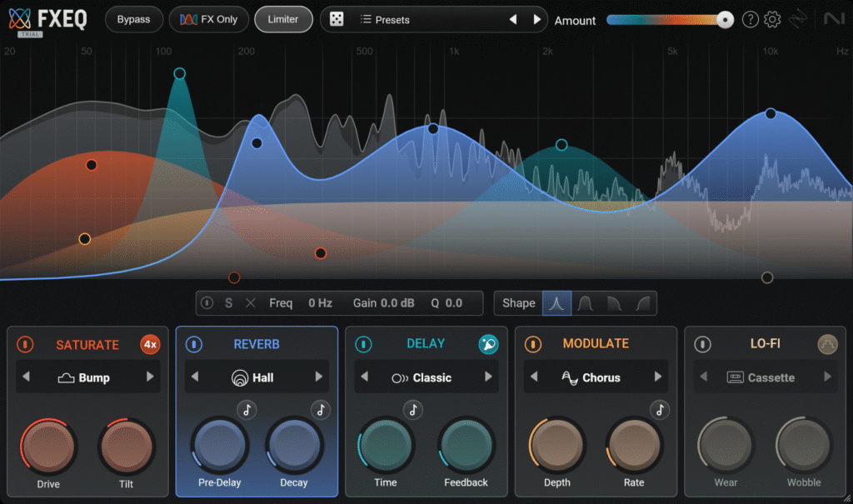Click the tempo sync note above Reverb Decay
853x504 pixels.
[x=321, y=409]
